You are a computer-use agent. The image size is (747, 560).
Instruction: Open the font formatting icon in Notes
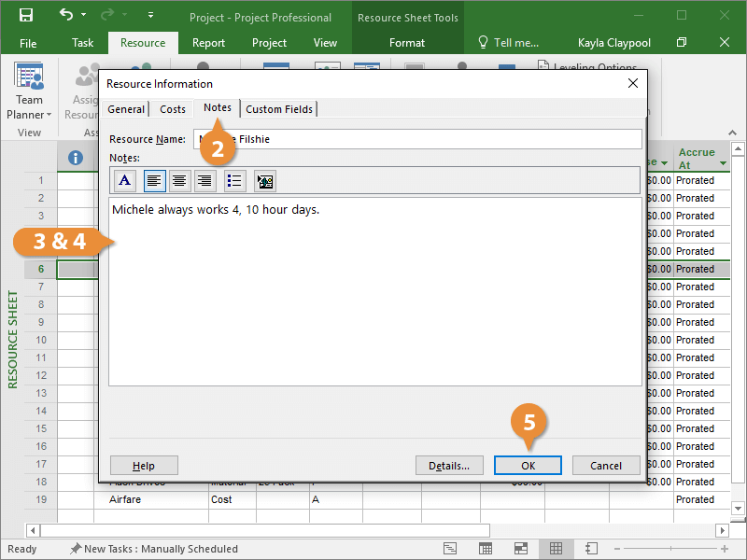tap(125, 181)
